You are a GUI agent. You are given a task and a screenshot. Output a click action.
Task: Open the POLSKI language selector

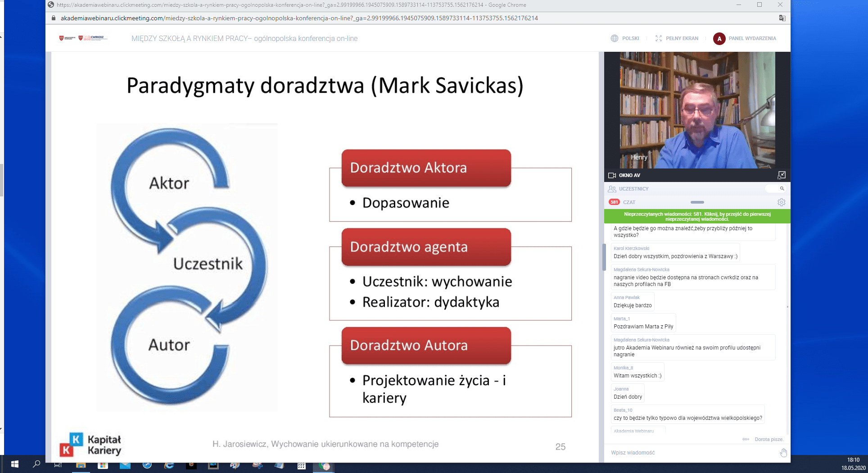pyautogui.click(x=625, y=38)
